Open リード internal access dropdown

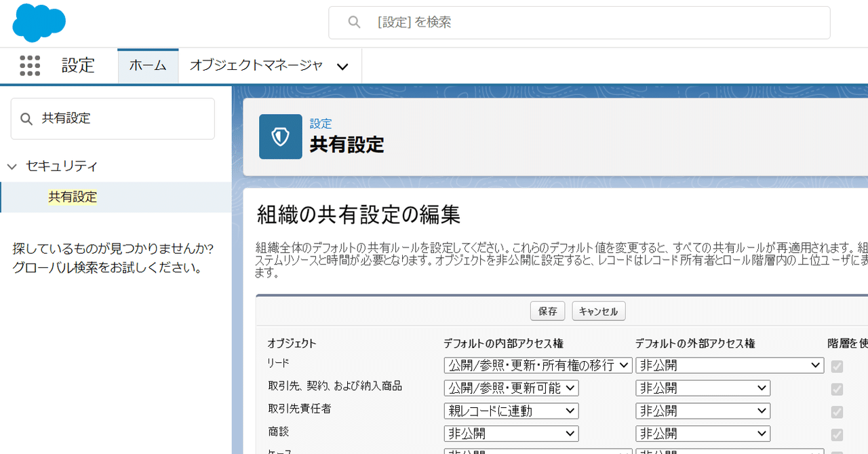tap(538, 365)
